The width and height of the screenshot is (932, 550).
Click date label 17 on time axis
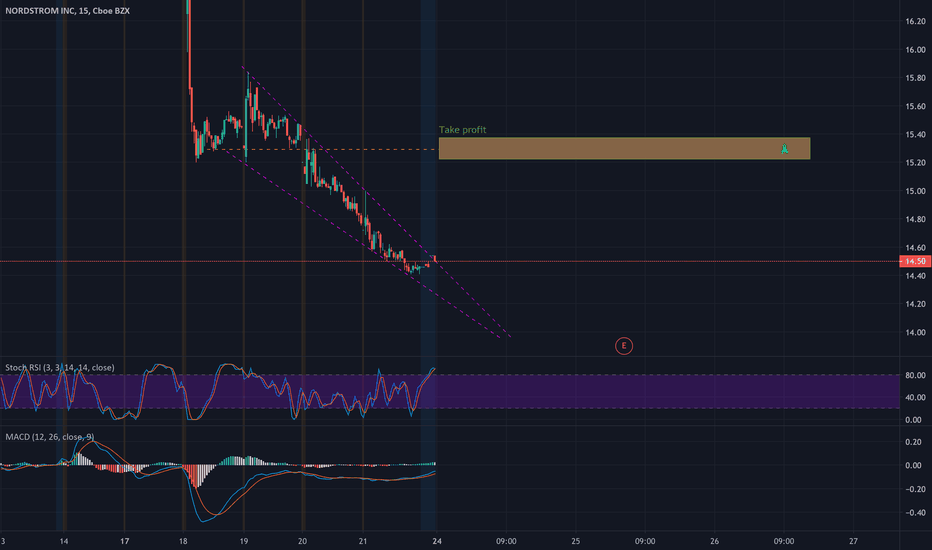124,541
